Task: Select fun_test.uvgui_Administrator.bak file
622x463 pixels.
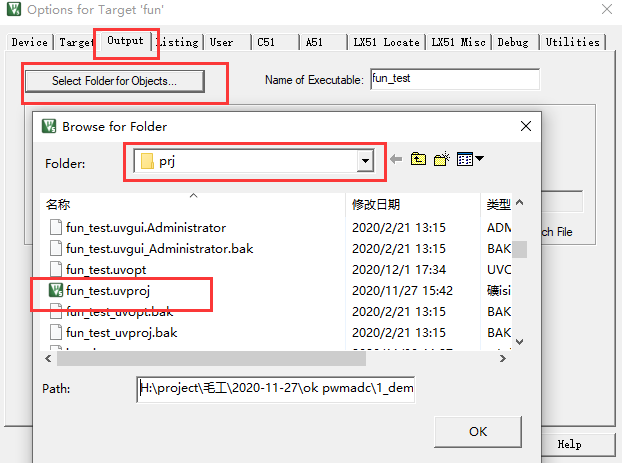Action: [159, 249]
